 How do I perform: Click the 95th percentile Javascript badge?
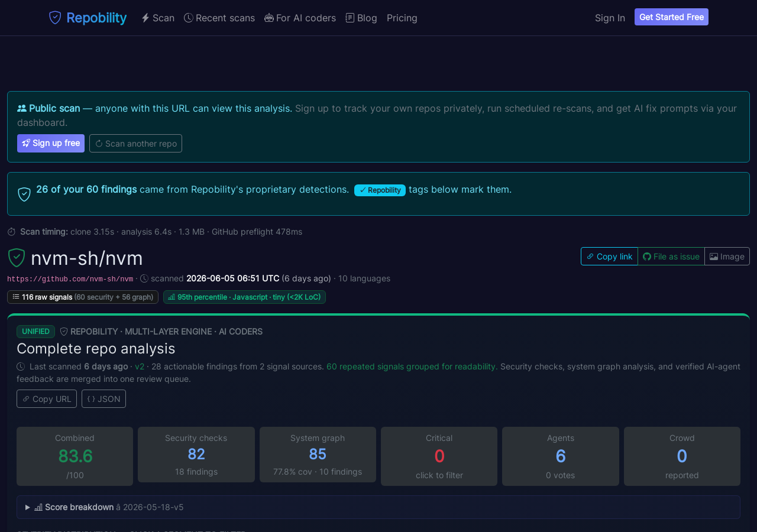coord(244,297)
